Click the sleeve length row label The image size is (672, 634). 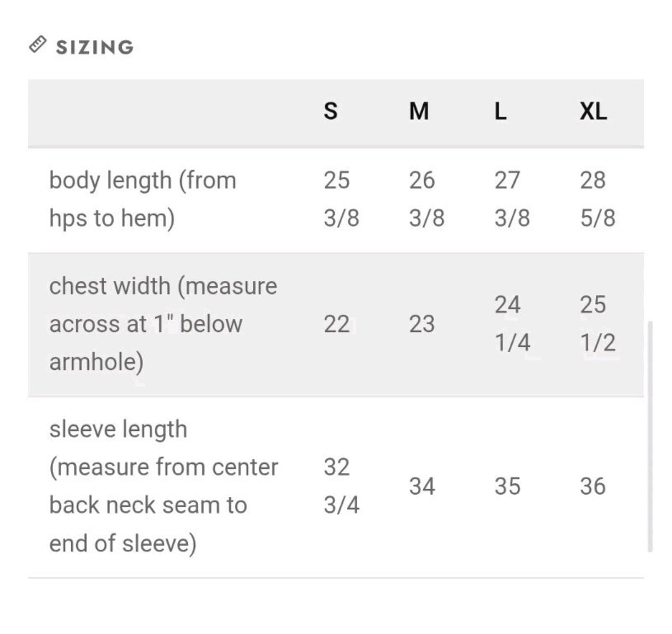point(164,486)
